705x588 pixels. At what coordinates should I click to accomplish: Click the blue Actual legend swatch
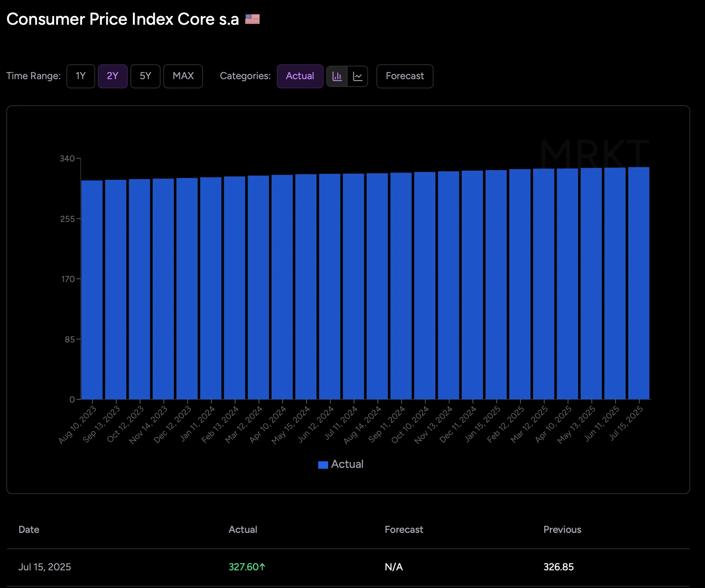tap(323, 464)
